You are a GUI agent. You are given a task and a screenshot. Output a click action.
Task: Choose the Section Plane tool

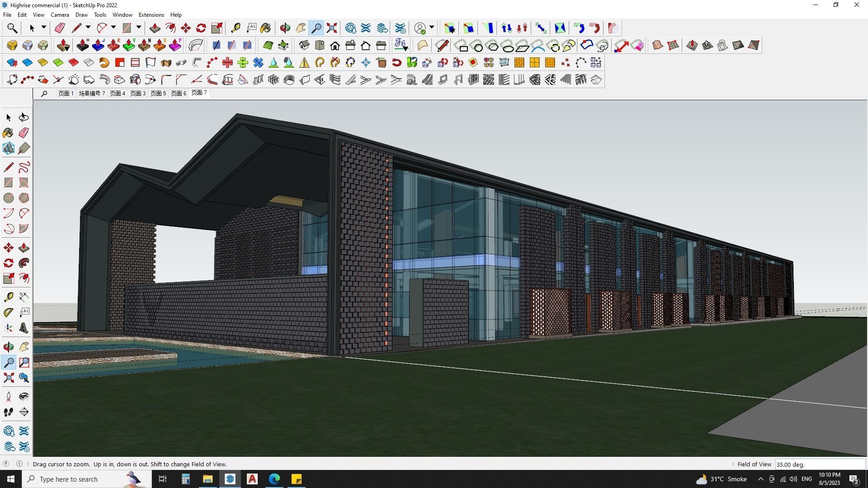pyautogui.click(x=24, y=412)
